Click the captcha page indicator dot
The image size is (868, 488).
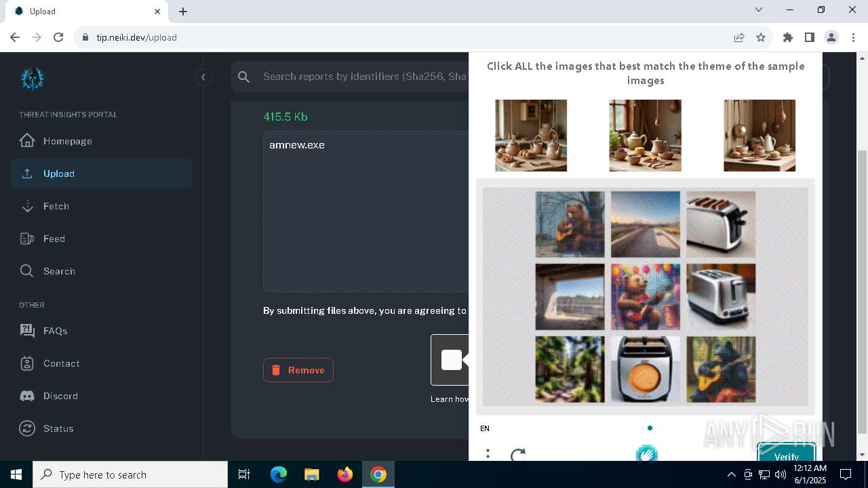[650, 428]
